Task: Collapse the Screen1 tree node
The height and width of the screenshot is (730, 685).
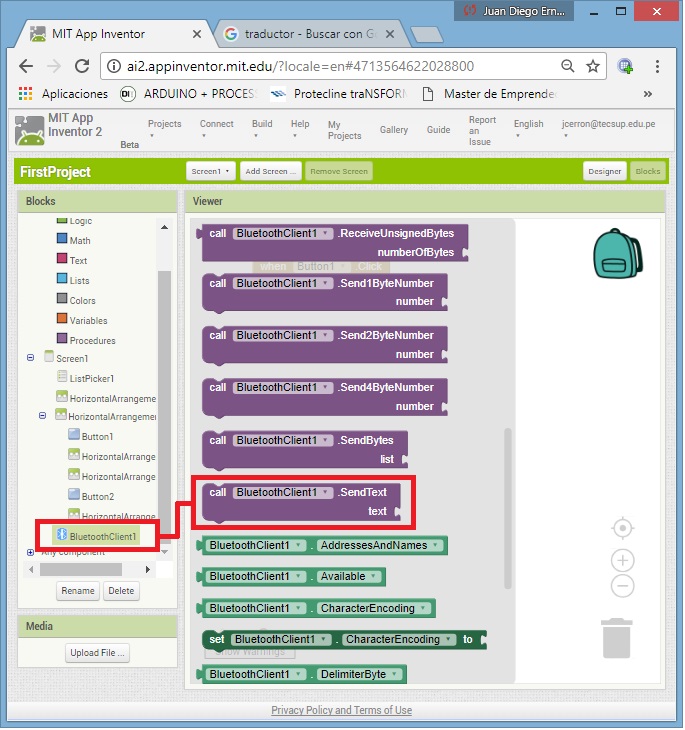Action: tap(31, 358)
